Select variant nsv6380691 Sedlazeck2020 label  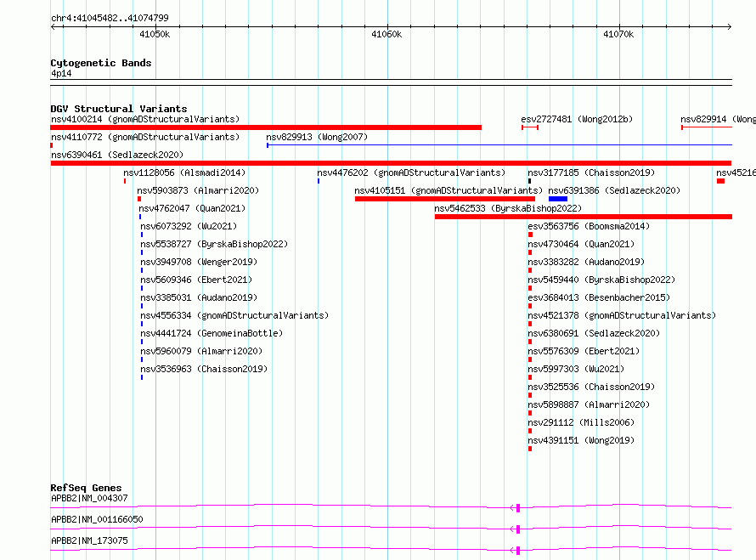tap(594, 333)
